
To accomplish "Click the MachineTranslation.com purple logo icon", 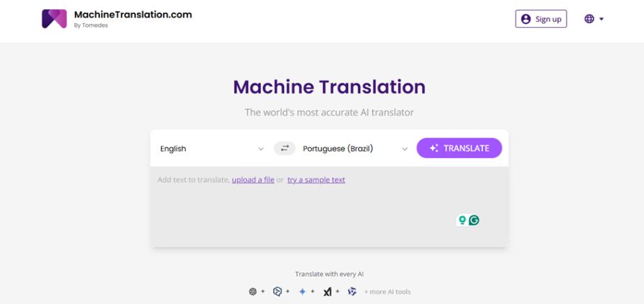I will click(54, 19).
